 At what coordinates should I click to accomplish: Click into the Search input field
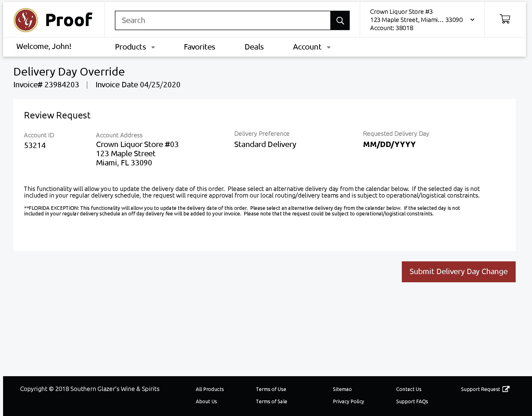223,20
